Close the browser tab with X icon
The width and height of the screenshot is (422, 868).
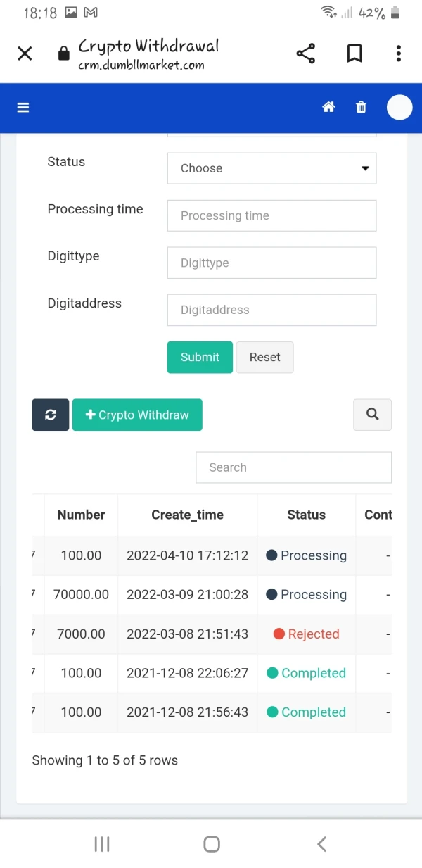[25, 54]
